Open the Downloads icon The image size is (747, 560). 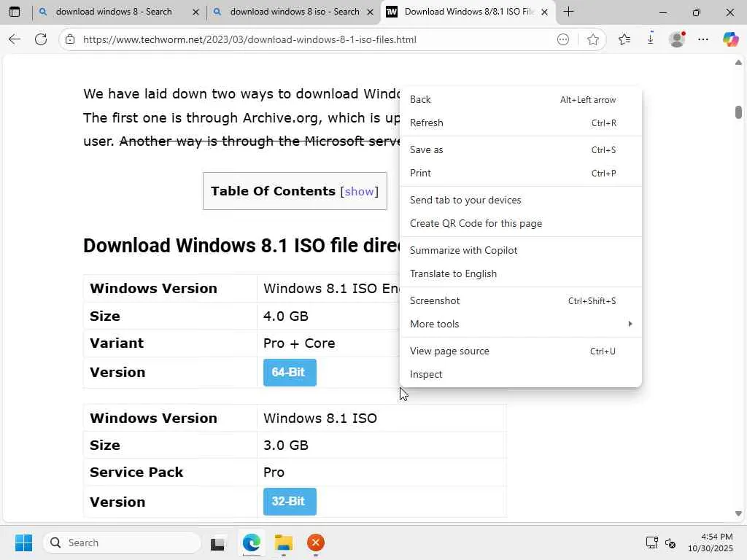650,39
